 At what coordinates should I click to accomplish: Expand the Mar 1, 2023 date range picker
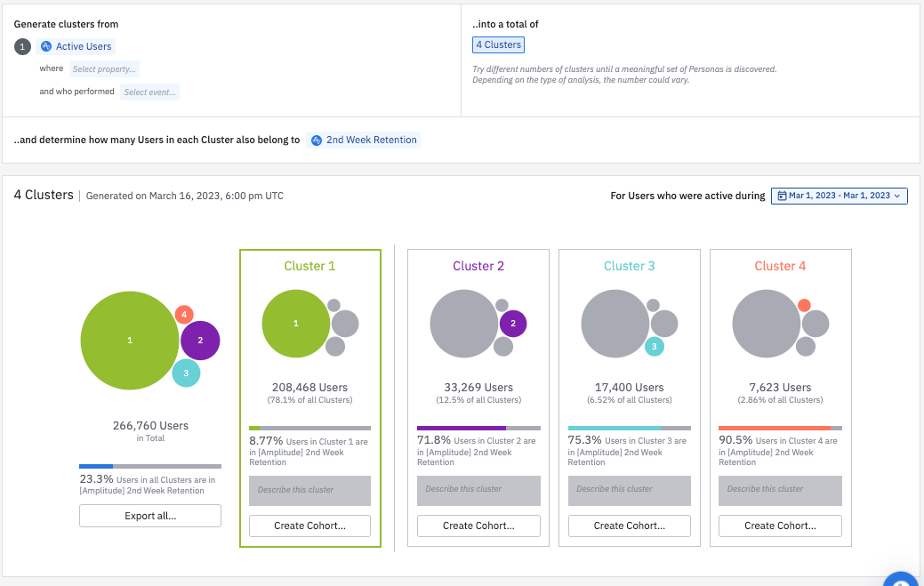tap(839, 196)
